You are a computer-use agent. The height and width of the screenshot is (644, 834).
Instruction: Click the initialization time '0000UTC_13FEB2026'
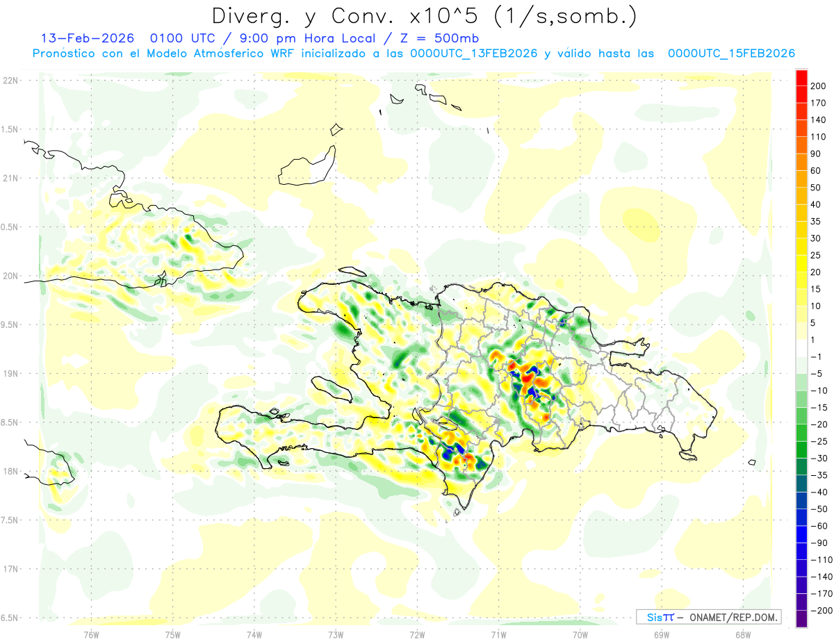[474, 53]
